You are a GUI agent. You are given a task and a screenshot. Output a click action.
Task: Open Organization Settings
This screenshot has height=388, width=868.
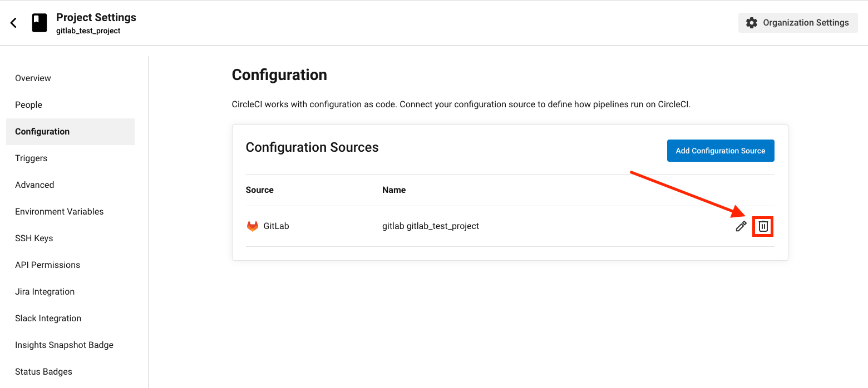(x=798, y=23)
